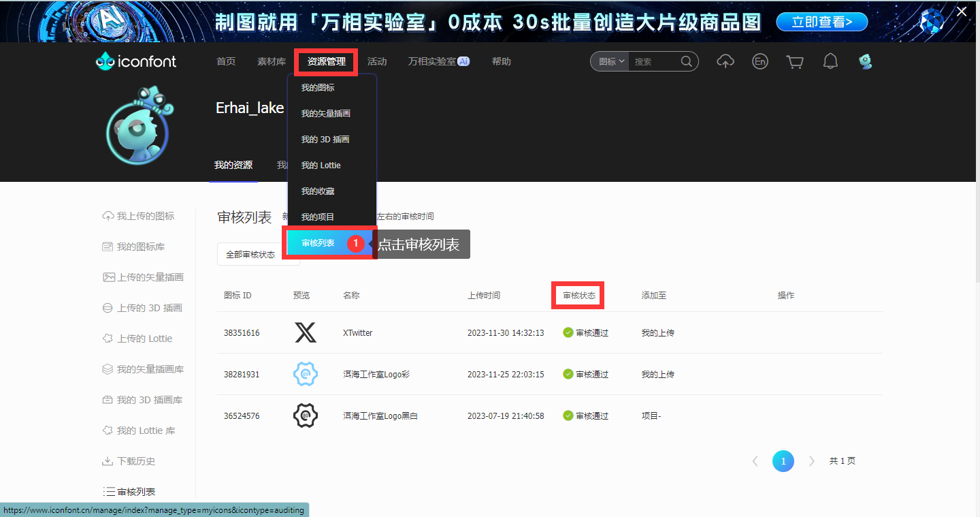The height and width of the screenshot is (517, 980).
Task: Open the 资源管理 menu
Action: click(x=326, y=61)
